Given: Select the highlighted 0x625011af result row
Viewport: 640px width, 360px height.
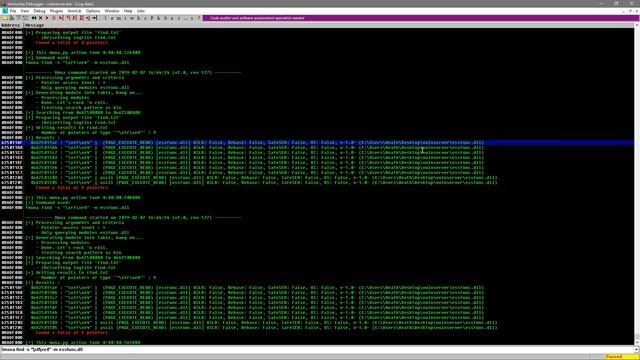Looking at the screenshot, I should pyautogui.click(x=317, y=143).
